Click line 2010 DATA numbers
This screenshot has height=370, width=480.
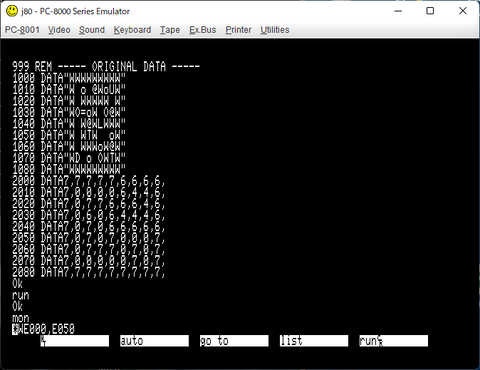click(x=89, y=192)
